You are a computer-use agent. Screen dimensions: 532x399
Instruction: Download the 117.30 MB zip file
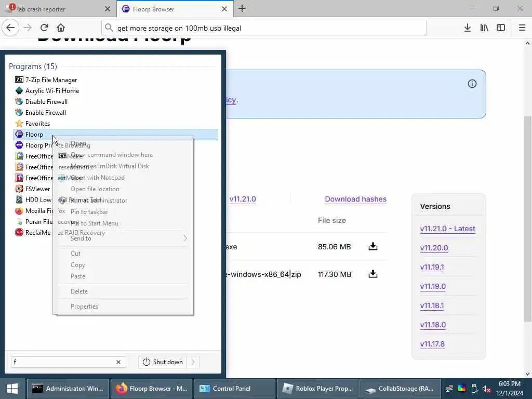click(x=373, y=274)
